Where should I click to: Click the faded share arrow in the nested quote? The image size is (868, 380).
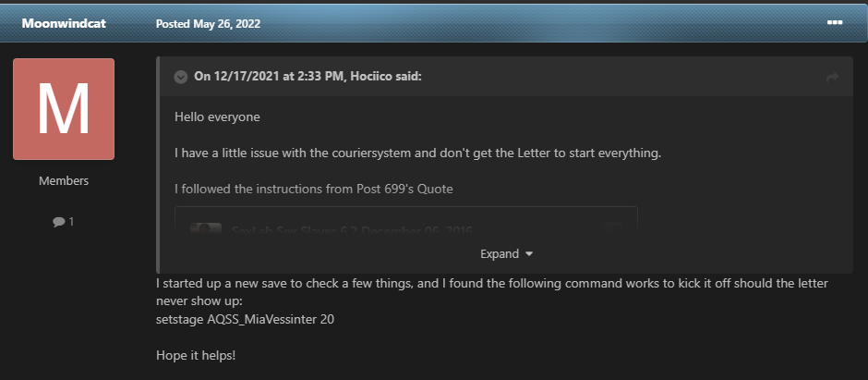(x=611, y=228)
